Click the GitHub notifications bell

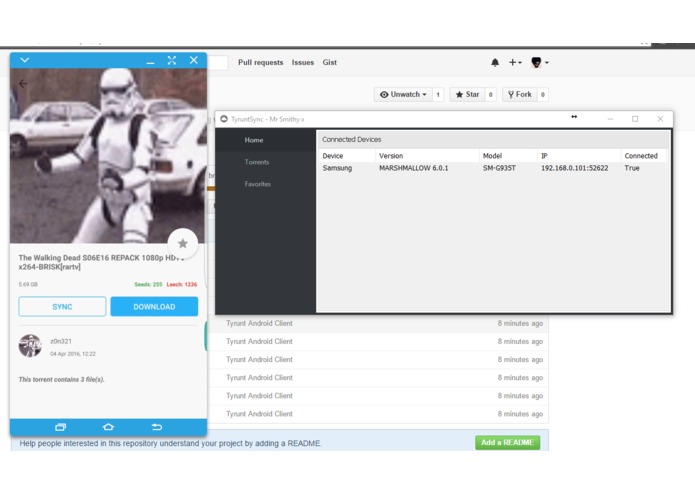tap(495, 62)
